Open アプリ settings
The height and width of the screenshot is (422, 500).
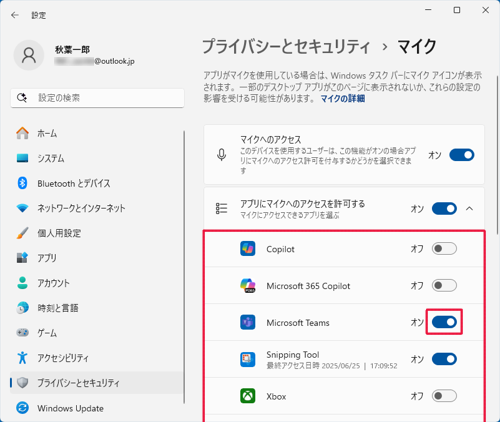click(97, 258)
